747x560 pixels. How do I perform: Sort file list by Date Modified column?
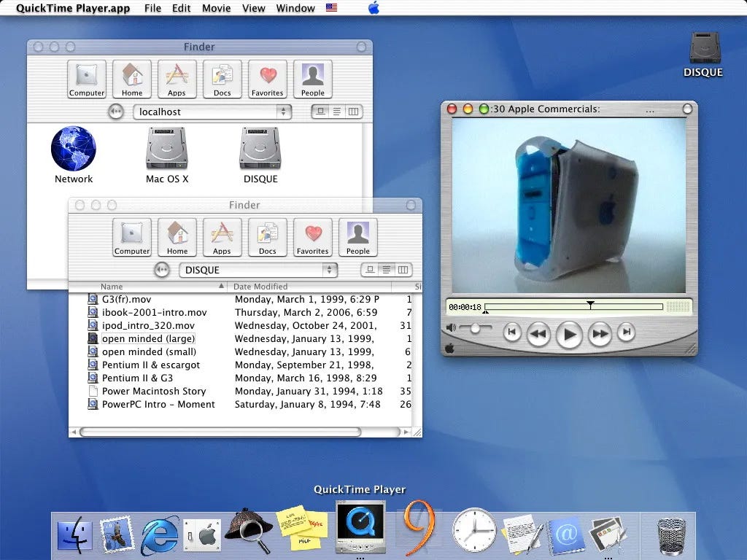(x=309, y=286)
